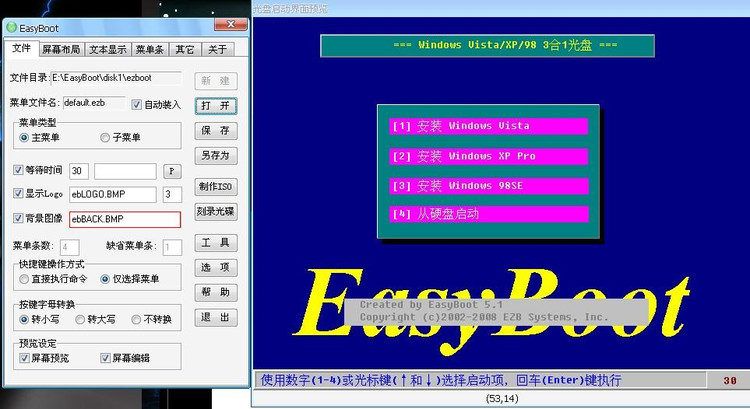Viewport: 750px width, 409px height.
Task: Click the 退出 button
Action: (x=216, y=317)
